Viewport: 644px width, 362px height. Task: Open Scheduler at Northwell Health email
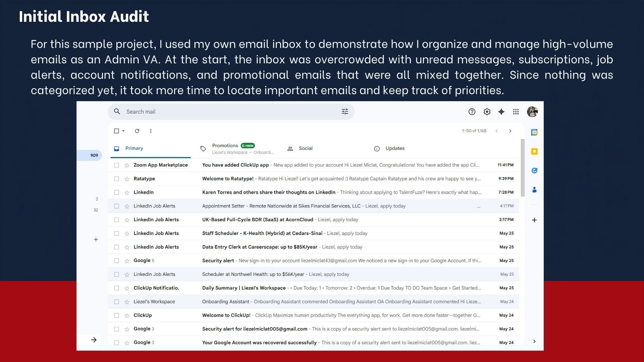pos(313,274)
